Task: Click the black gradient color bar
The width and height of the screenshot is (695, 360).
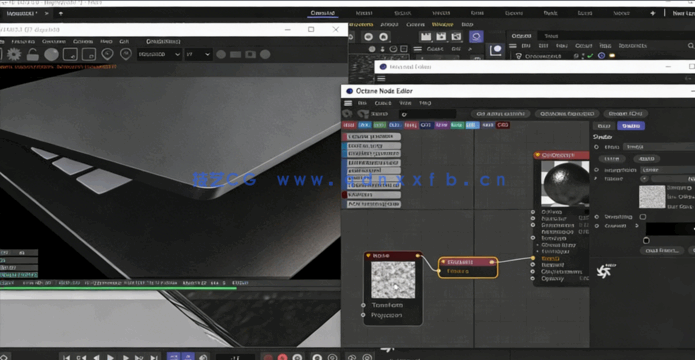Action: pos(670,229)
